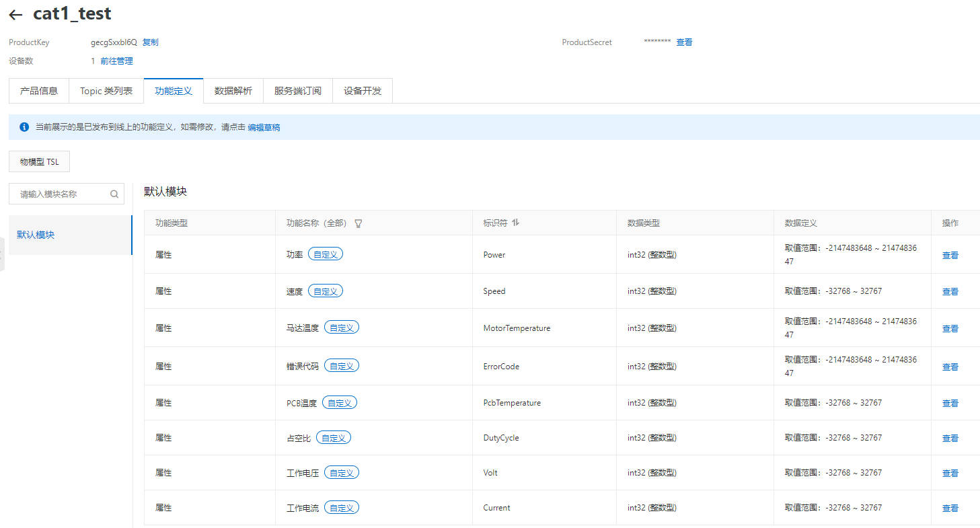Click the 编辑草稿 link
The height and width of the screenshot is (528, 980).
coord(264,127)
